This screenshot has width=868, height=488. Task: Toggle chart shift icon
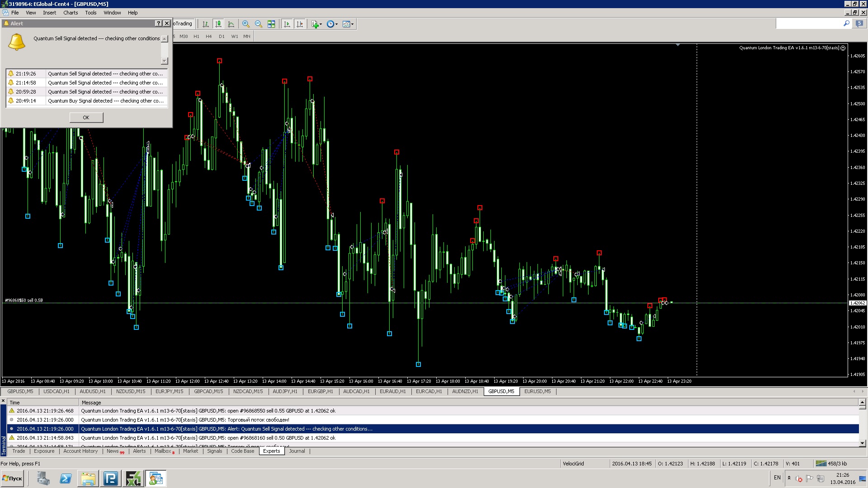click(299, 24)
